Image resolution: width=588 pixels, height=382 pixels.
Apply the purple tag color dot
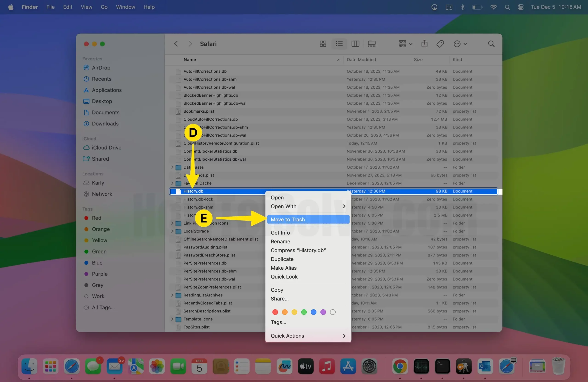(323, 312)
